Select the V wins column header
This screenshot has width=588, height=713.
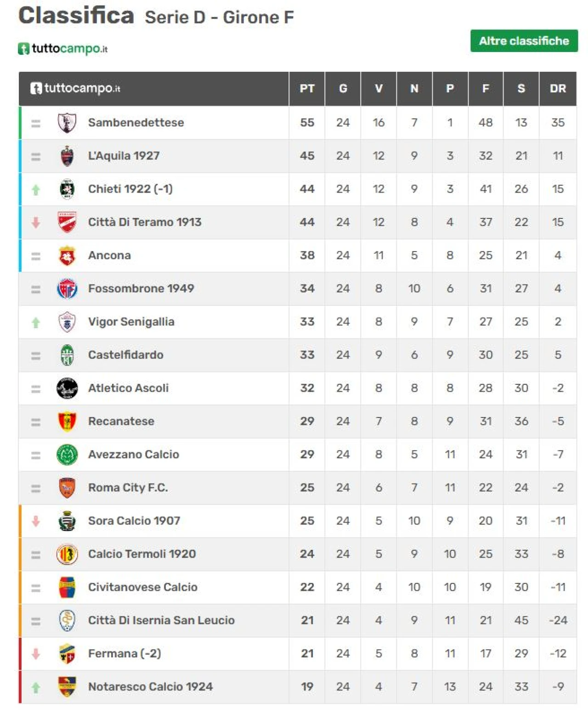pyautogui.click(x=379, y=89)
